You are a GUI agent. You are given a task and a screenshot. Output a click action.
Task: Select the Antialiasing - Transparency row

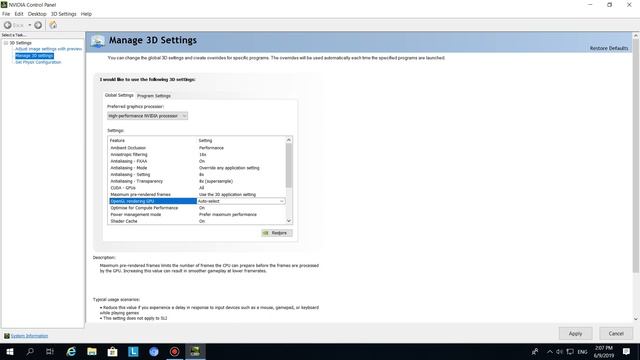[197, 181]
